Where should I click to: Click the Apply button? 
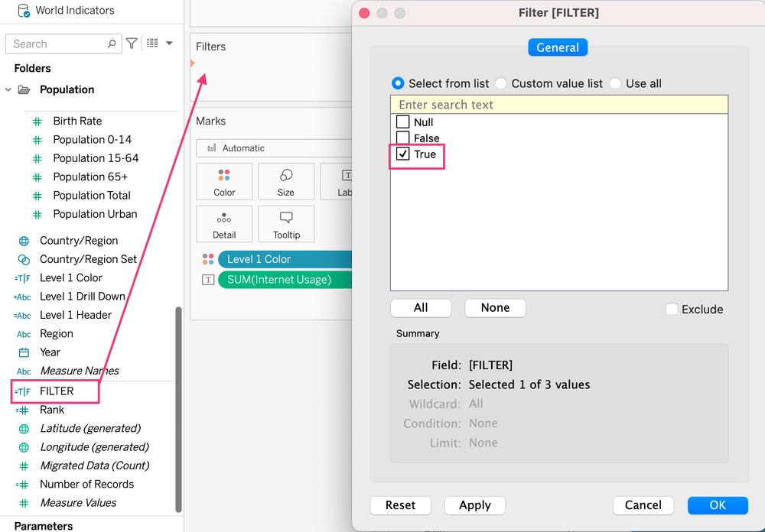474,505
